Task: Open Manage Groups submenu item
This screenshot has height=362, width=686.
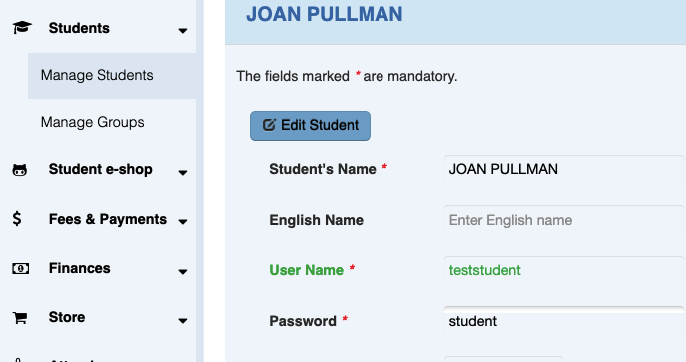Action: (92, 122)
